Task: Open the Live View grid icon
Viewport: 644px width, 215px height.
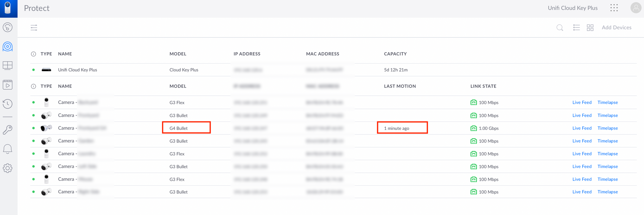Action: (x=8, y=65)
